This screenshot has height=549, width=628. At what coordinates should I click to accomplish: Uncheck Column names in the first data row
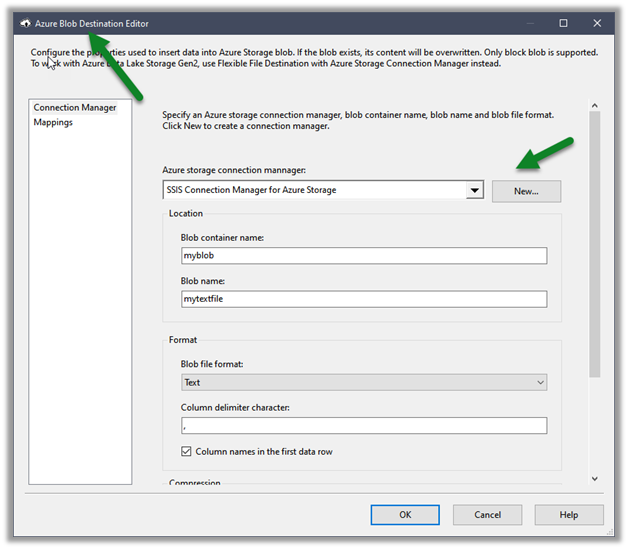click(187, 452)
